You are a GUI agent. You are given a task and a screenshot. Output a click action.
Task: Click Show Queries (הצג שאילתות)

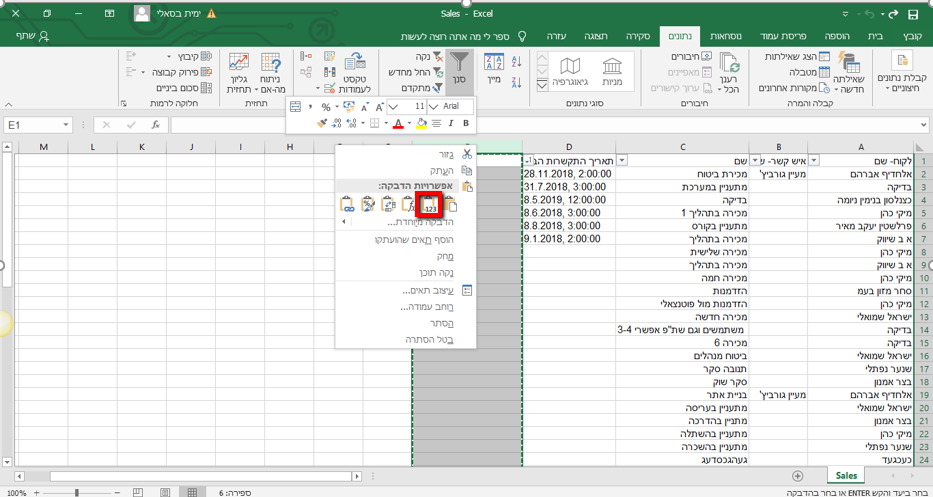[797, 57]
